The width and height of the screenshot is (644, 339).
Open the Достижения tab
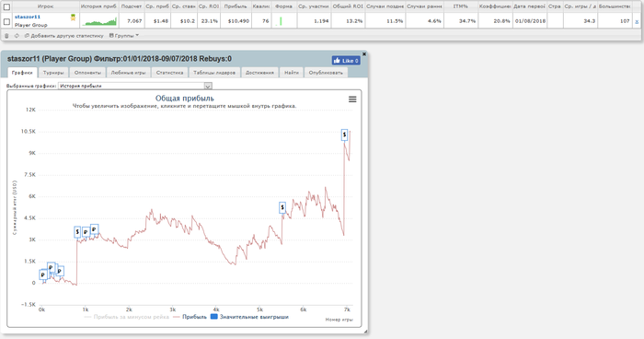[x=259, y=73]
